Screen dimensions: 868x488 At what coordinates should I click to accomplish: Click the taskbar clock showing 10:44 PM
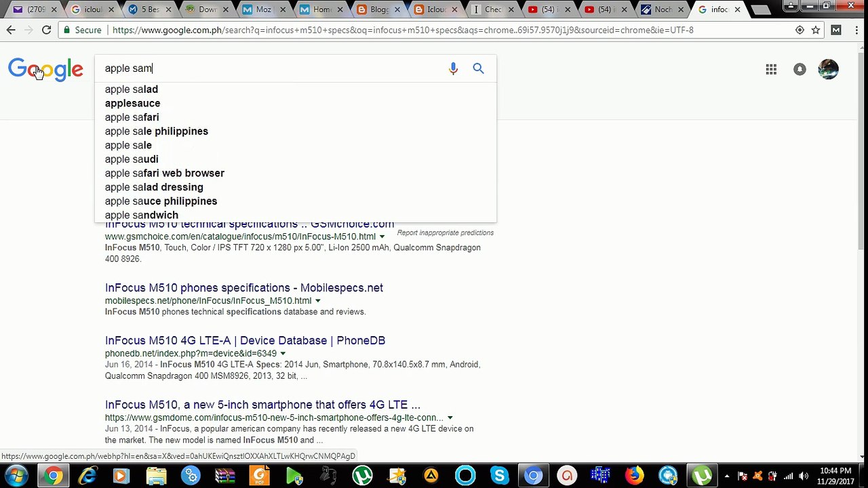[x=835, y=476]
